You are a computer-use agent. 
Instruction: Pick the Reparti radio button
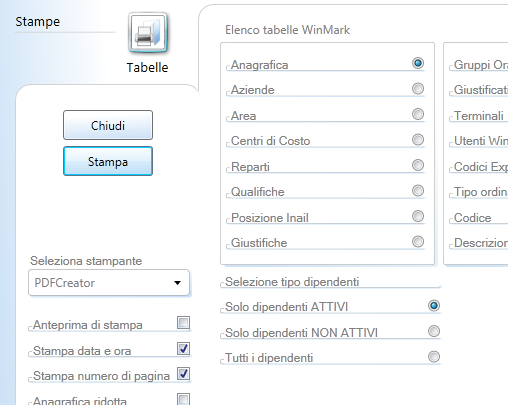418,165
